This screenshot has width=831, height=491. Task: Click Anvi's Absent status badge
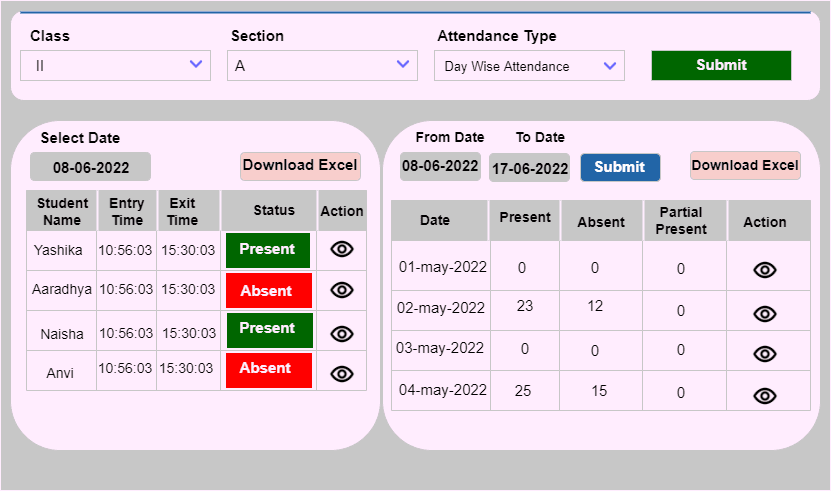coord(269,370)
